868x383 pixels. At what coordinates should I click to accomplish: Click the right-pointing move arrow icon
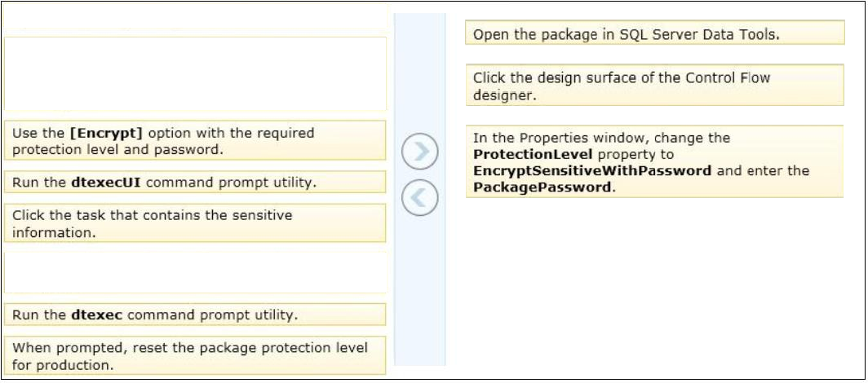click(x=419, y=151)
